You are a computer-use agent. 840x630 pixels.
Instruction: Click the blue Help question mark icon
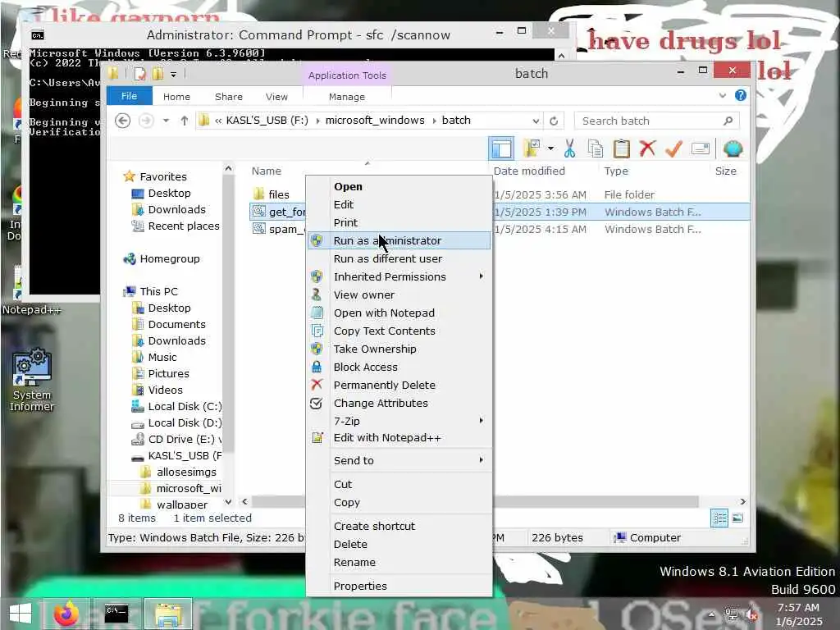tap(741, 95)
